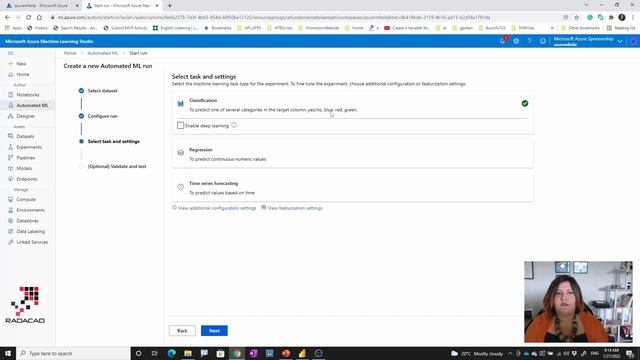Click the presenter webcam video thumbnail

[578, 302]
